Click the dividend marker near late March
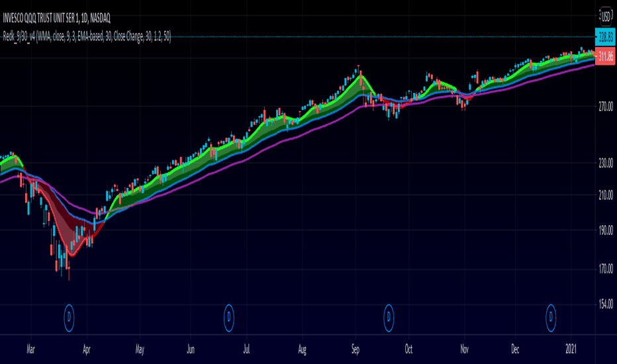The image size is (617, 364). coord(69,318)
